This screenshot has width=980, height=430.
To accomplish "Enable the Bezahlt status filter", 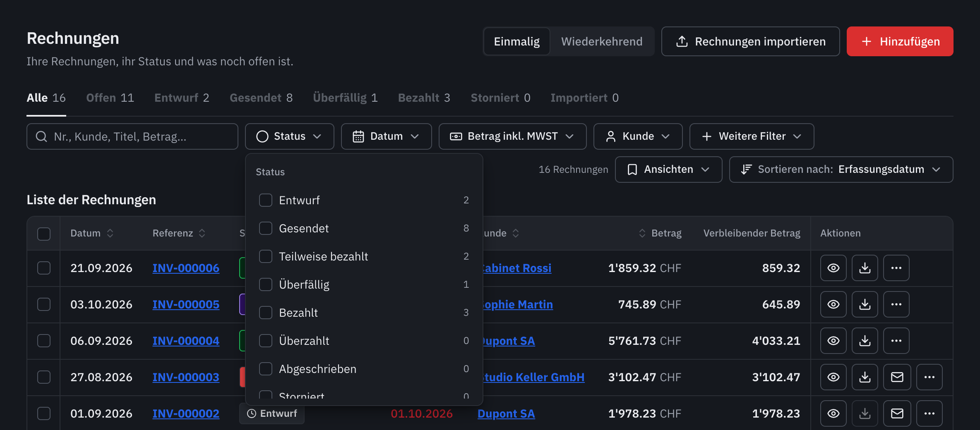I will pos(266,313).
